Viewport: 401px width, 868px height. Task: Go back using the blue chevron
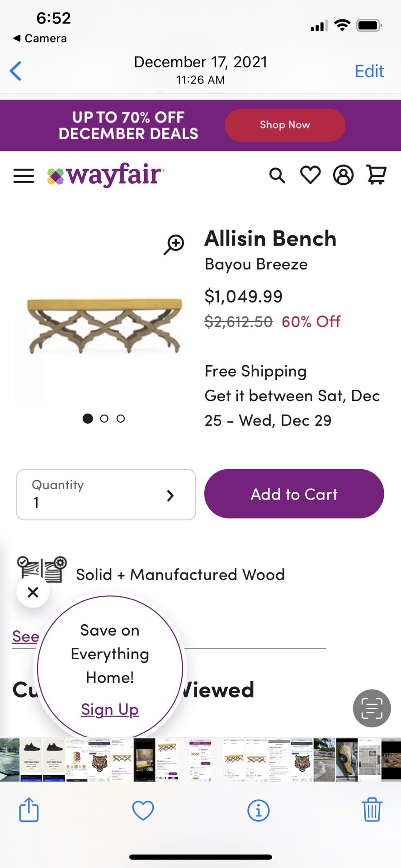point(16,71)
